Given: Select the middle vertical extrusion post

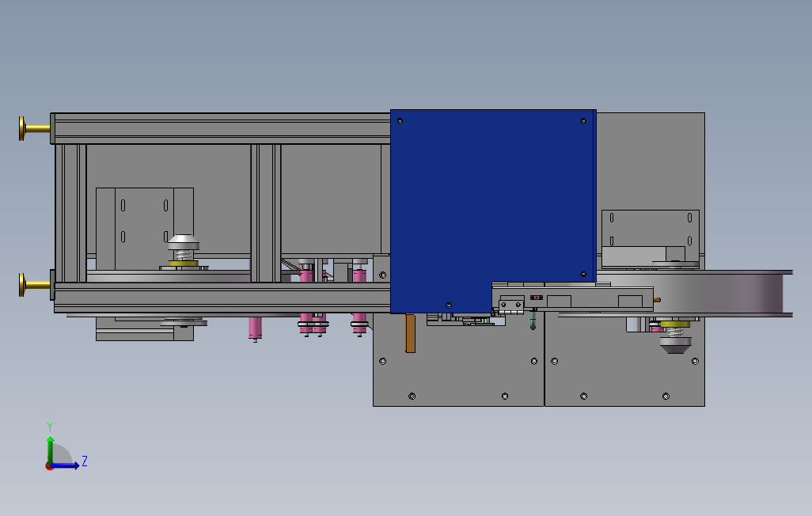Looking at the screenshot, I should coord(266,213).
